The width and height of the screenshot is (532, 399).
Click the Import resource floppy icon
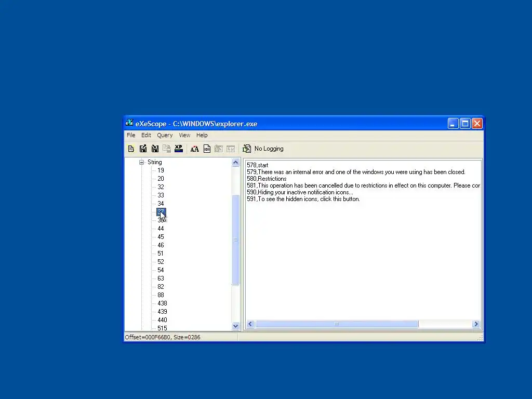coord(155,149)
